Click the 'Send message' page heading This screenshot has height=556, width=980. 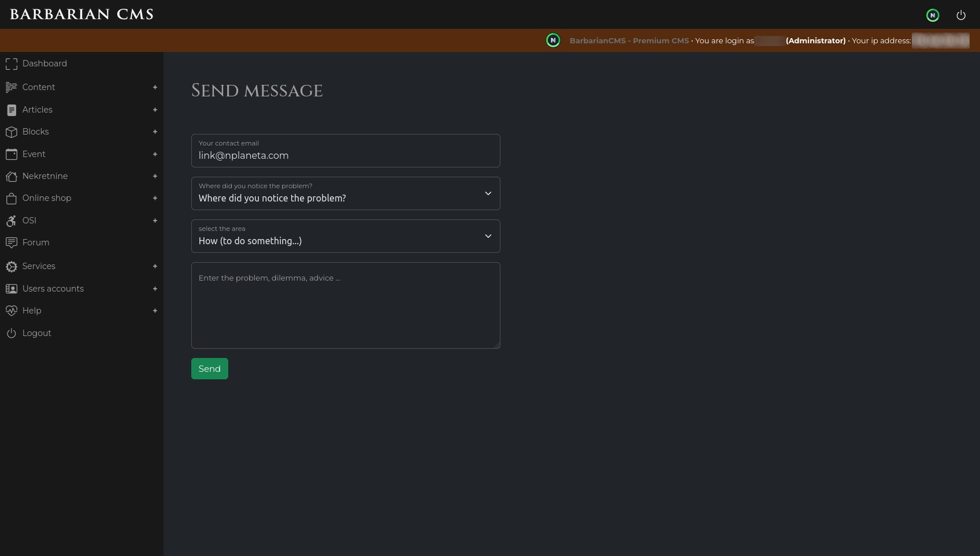[x=257, y=91]
